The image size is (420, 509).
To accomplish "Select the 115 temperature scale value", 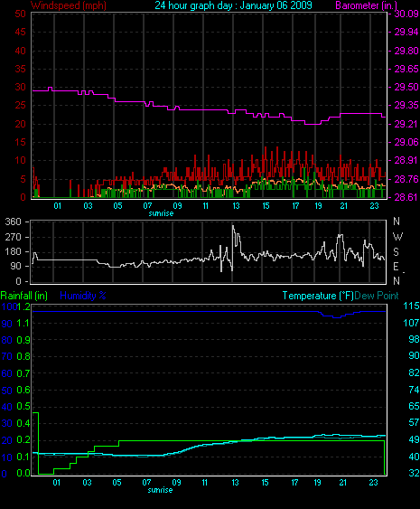I will (x=411, y=306).
